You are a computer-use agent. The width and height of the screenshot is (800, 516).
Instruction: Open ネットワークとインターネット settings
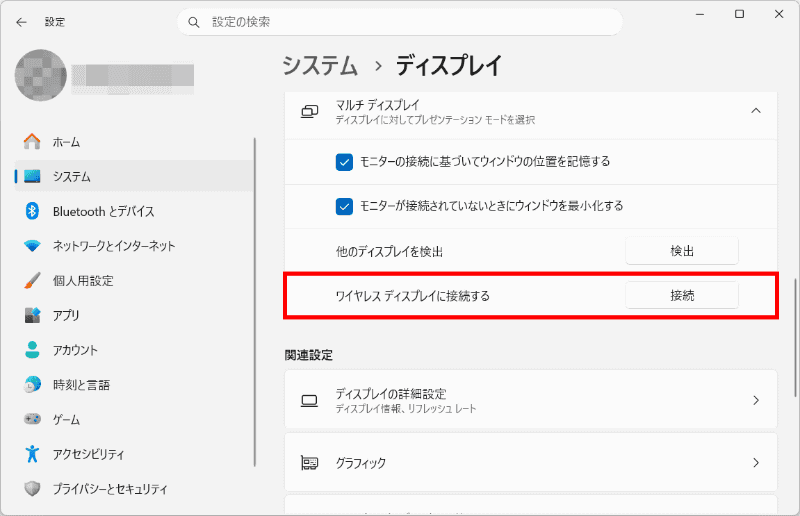134,246
